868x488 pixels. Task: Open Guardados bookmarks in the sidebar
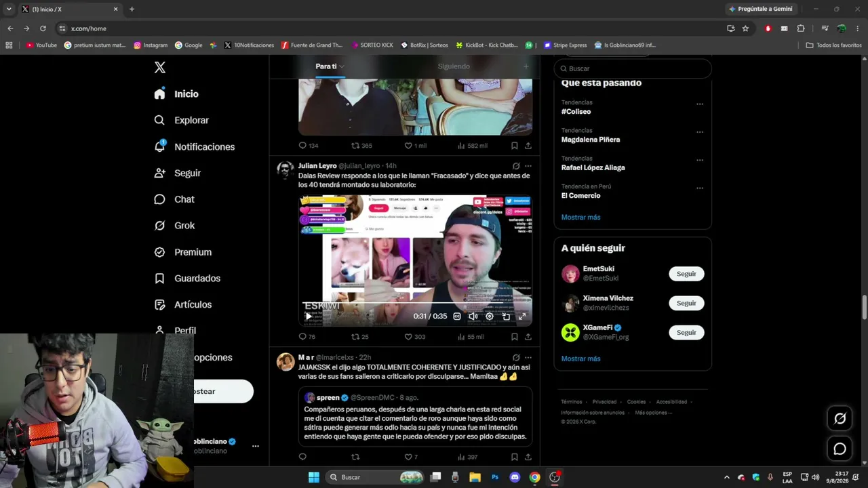coord(187,279)
